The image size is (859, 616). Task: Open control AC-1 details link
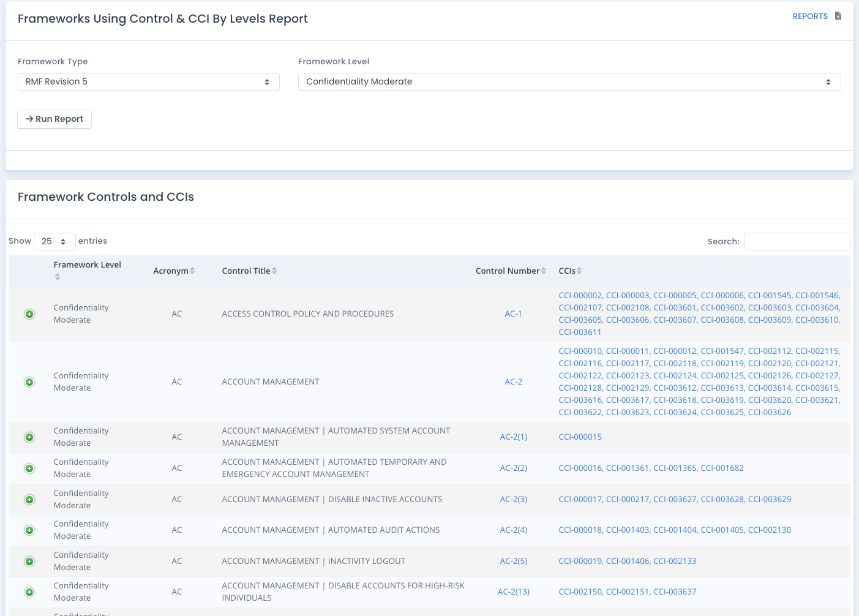[513, 314]
